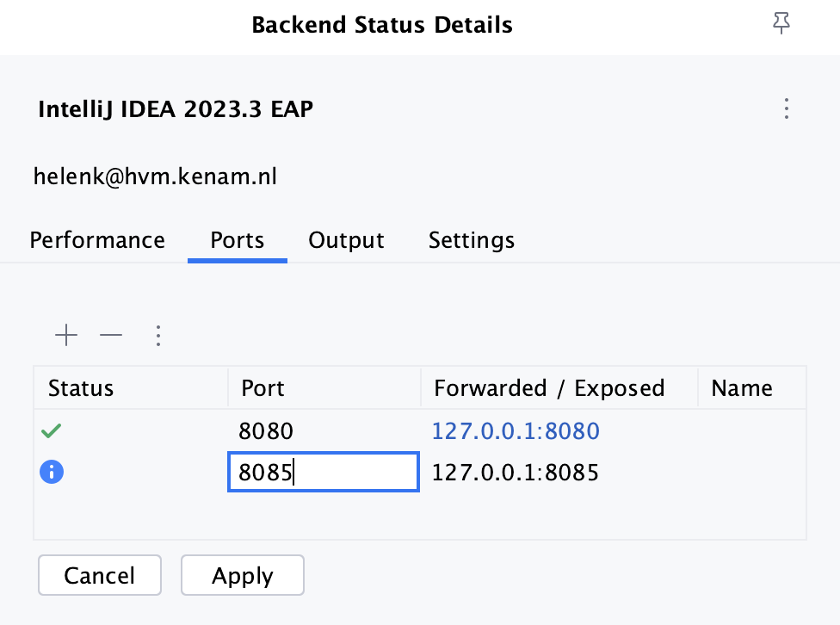
Task: Add a new port forwarding rule
Action: [x=66, y=336]
